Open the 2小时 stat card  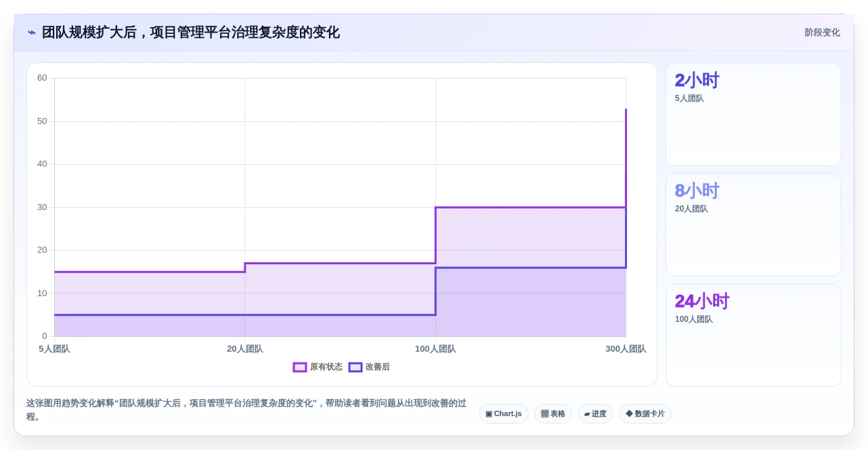(x=754, y=115)
